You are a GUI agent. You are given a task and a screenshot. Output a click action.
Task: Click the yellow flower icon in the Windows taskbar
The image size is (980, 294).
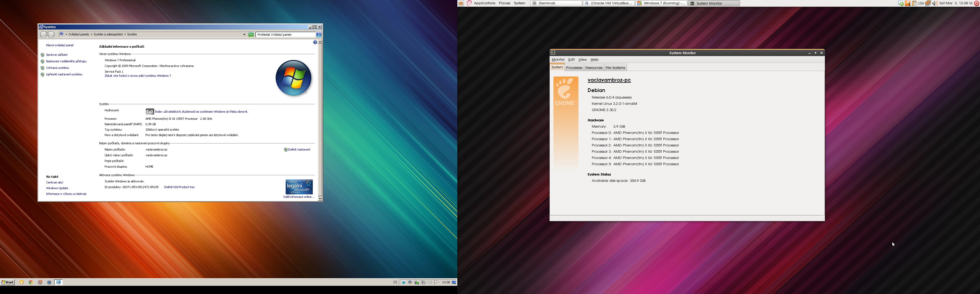pyautogui.click(x=21, y=282)
